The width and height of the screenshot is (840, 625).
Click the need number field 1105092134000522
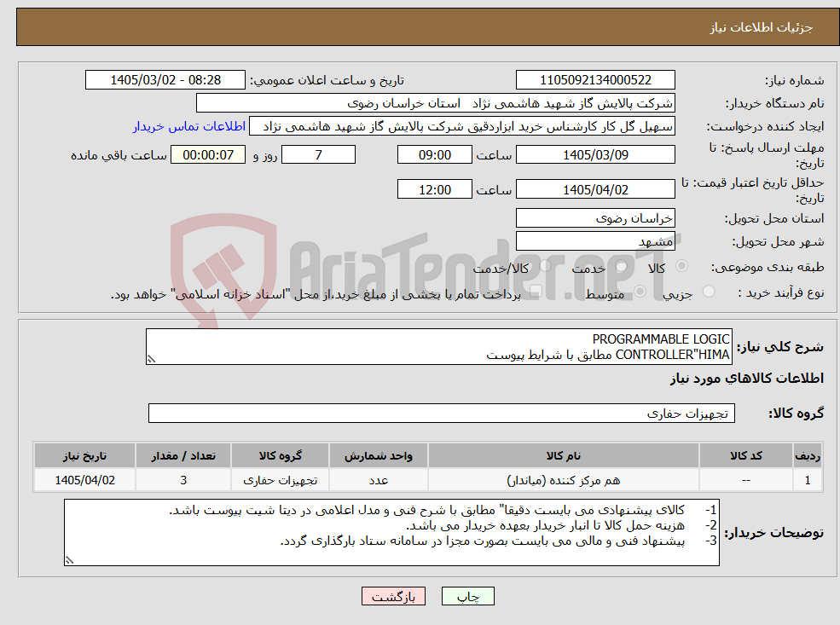595,80
